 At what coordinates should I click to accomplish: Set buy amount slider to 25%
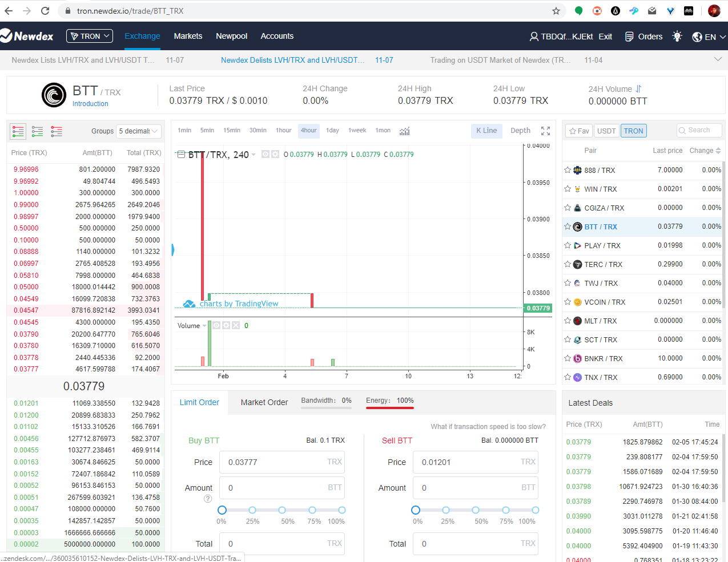(252, 510)
